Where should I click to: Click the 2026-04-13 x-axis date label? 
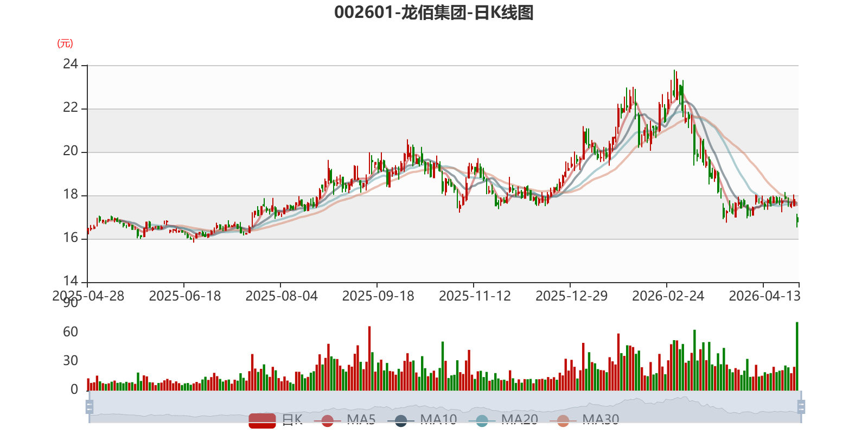point(764,296)
